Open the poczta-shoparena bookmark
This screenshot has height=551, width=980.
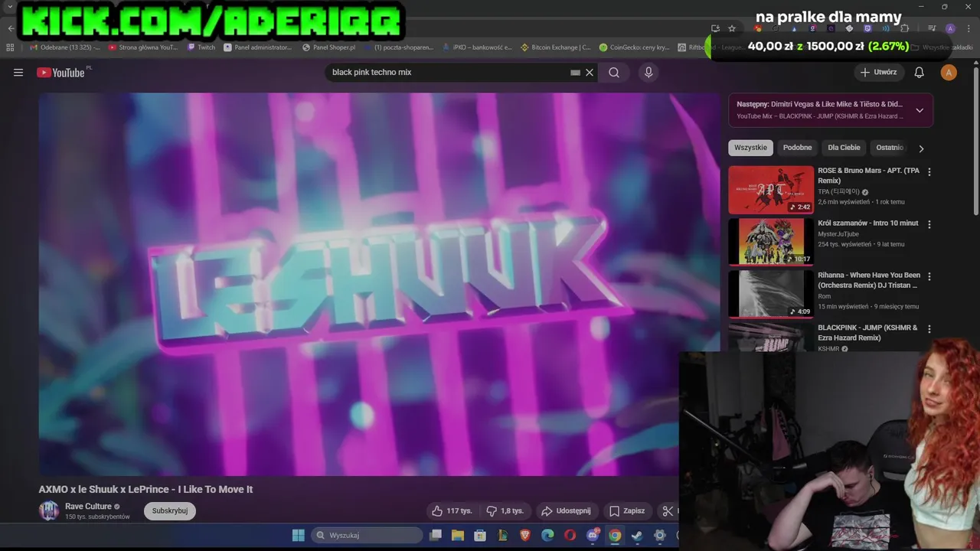click(x=399, y=47)
